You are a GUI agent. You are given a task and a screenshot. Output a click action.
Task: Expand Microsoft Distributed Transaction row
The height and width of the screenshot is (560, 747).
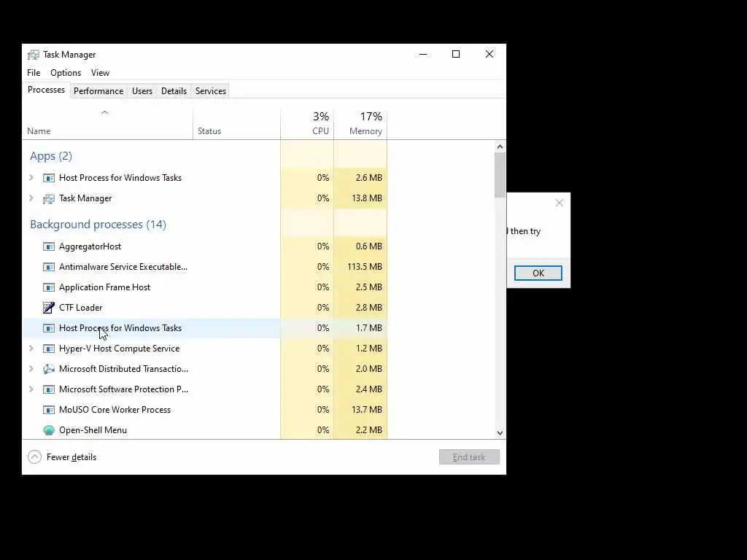coord(31,368)
